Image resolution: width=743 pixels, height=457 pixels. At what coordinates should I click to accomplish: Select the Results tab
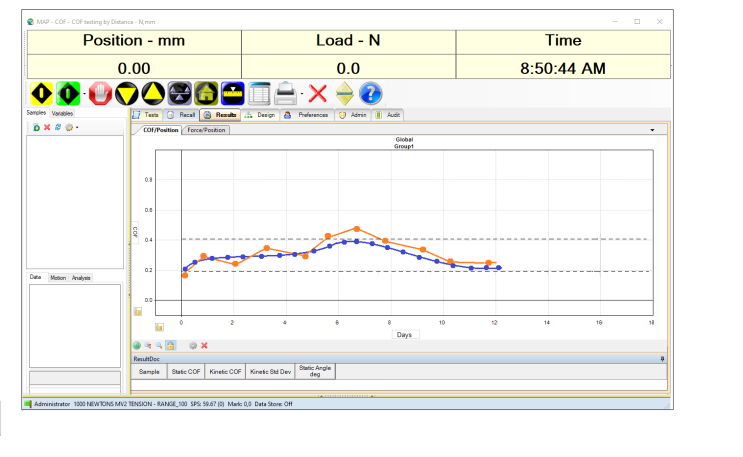[220, 115]
